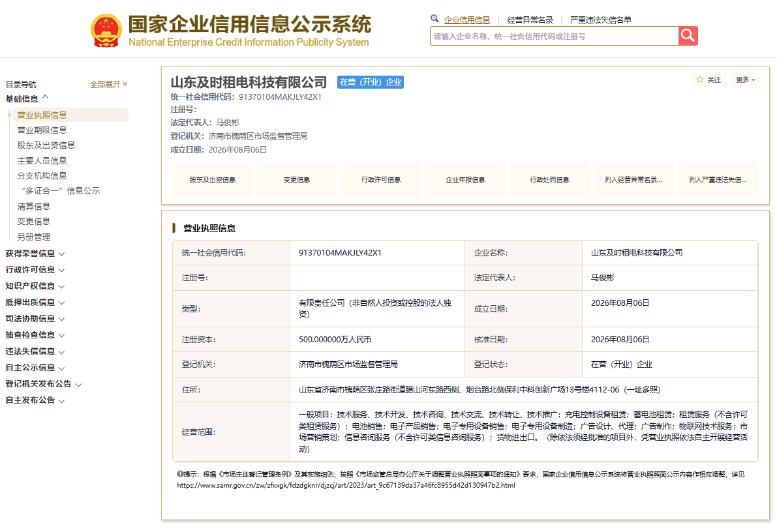Click the 登记状态 value in the table
The image size is (777, 532).
621,364
